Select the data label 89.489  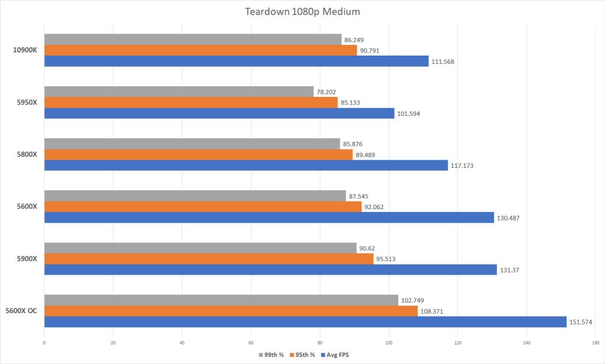pos(365,155)
